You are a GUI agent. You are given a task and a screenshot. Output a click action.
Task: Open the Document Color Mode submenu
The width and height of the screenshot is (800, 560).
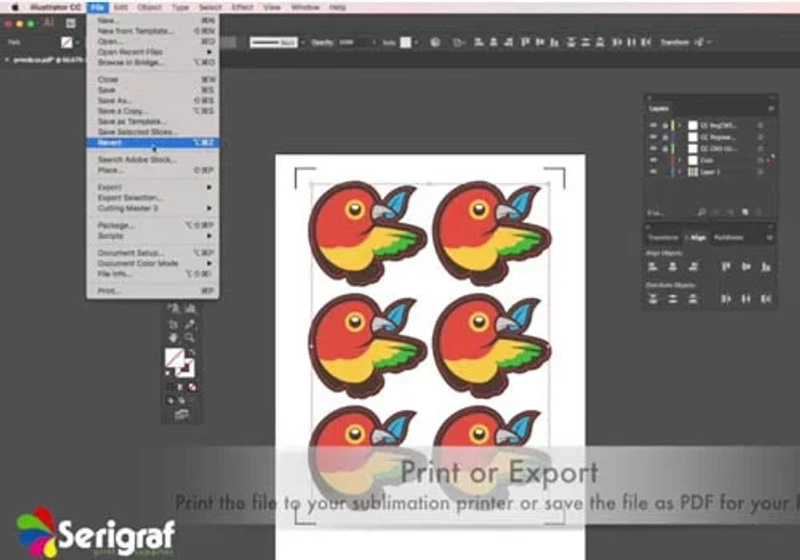(153, 263)
